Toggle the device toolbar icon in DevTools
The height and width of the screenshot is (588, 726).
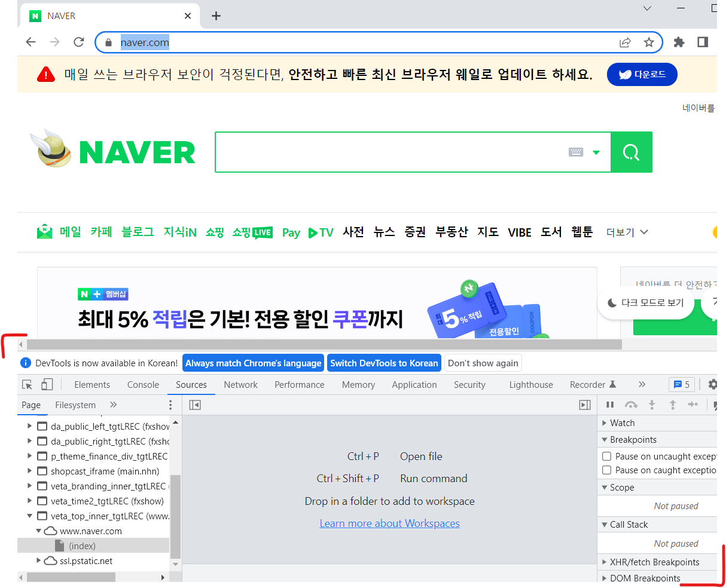tap(47, 385)
